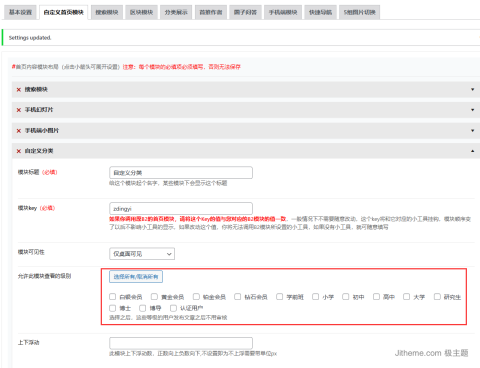480x368 pixels.
Task: Toggle the 博士 checkbox
Action: click(x=113, y=308)
